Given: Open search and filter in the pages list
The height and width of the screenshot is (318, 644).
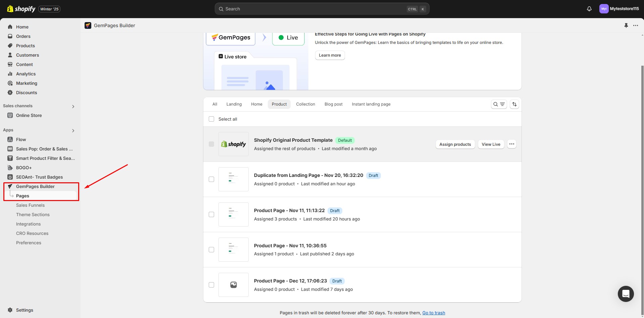Looking at the screenshot, I should tap(499, 104).
